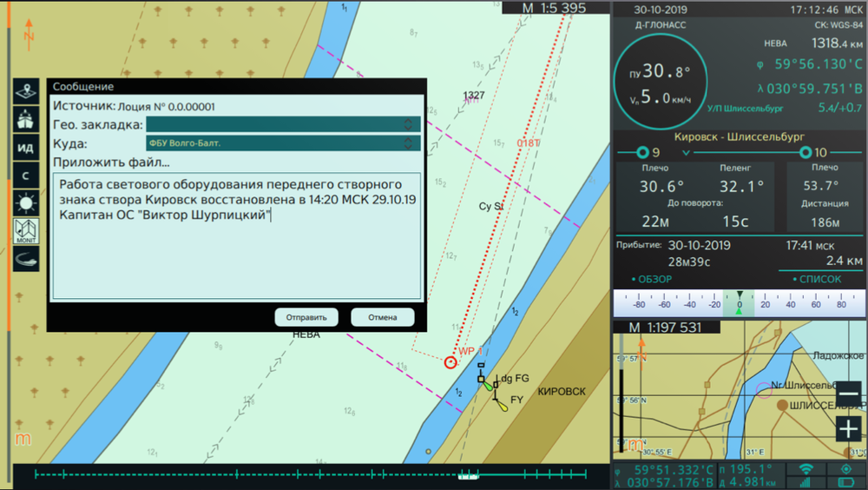Select the ship icon in the left sidebar
868x490 pixels.
(x=27, y=119)
